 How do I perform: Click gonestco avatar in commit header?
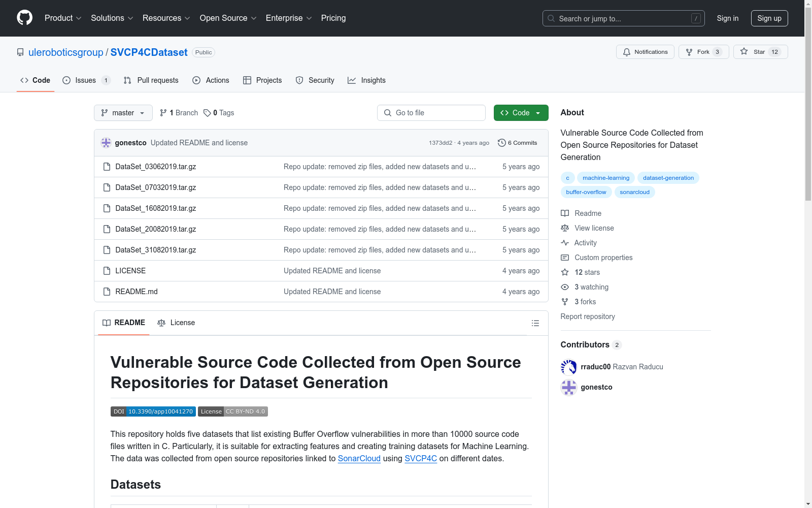pyautogui.click(x=106, y=143)
